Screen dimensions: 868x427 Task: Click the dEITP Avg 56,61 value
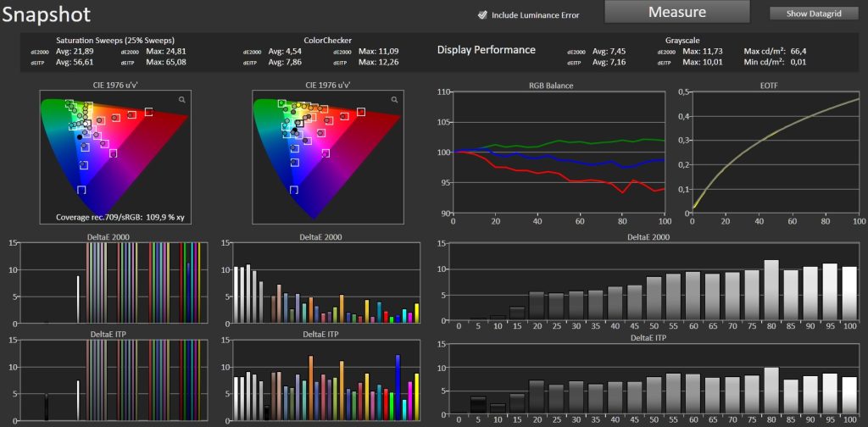(x=73, y=61)
